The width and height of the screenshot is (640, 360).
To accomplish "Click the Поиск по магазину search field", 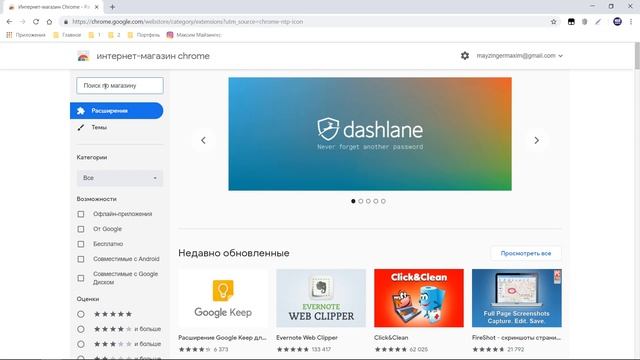I will click(120, 86).
